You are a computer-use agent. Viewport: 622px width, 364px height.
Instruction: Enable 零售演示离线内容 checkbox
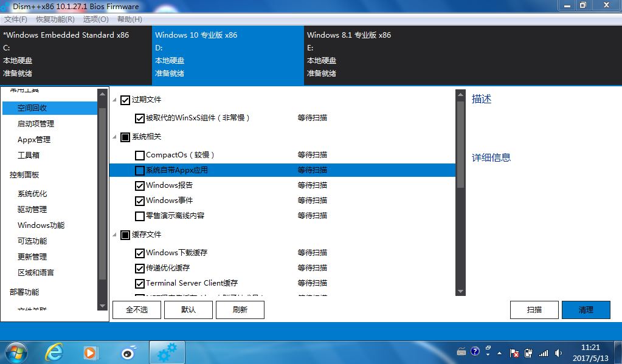pos(140,216)
